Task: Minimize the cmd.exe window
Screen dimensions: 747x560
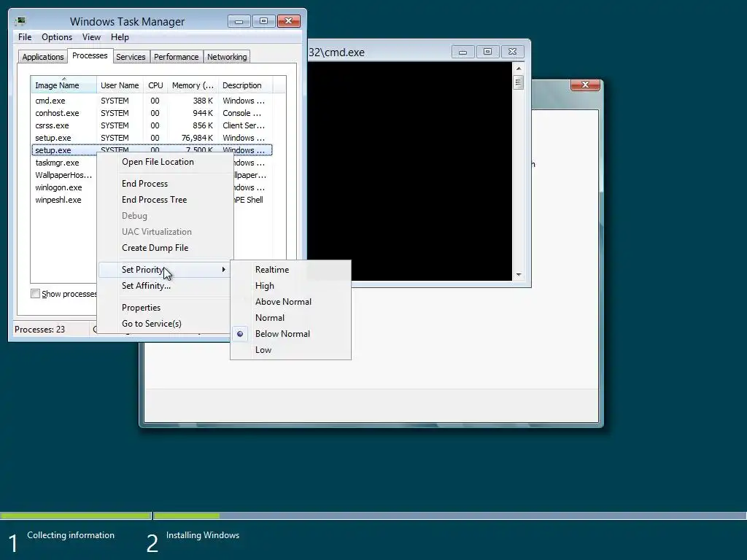Action: point(462,52)
